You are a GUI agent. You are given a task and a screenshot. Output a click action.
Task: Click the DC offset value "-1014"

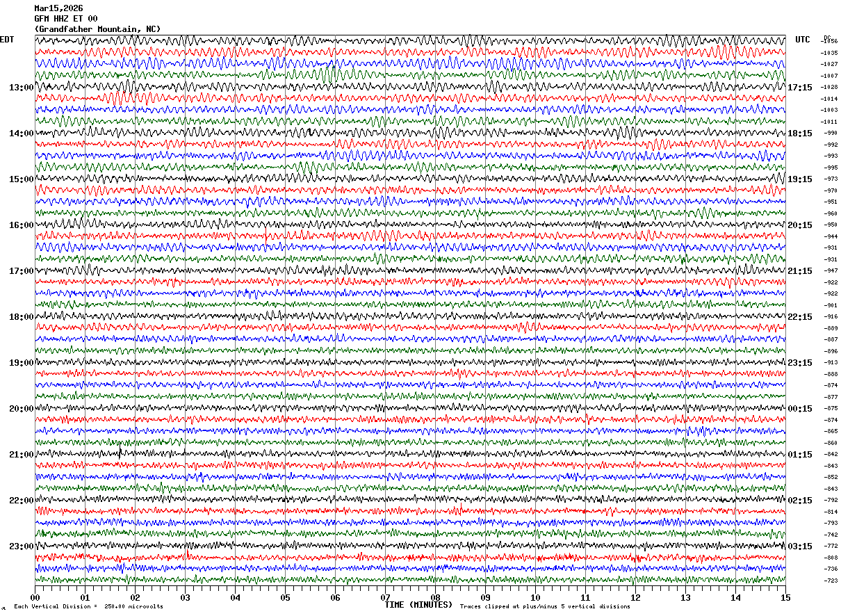tap(829, 99)
